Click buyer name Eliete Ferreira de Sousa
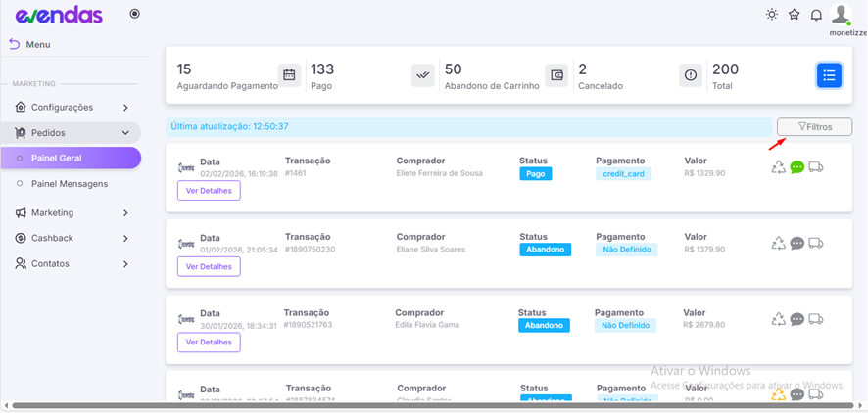 [440, 173]
